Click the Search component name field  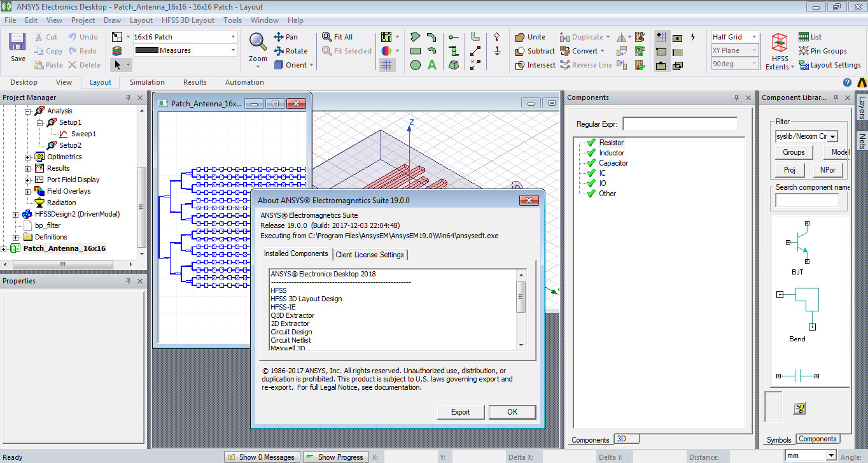click(x=807, y=200)
